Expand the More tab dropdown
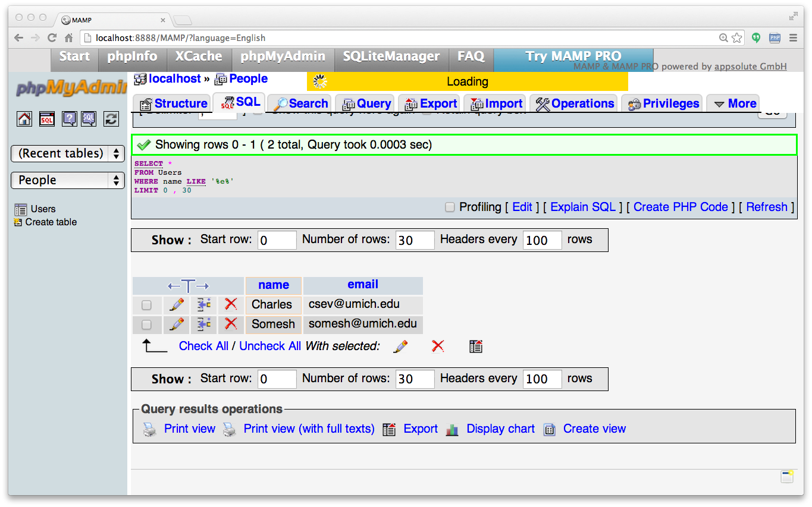This screenshot has height=507, width=812. [733, 103]
